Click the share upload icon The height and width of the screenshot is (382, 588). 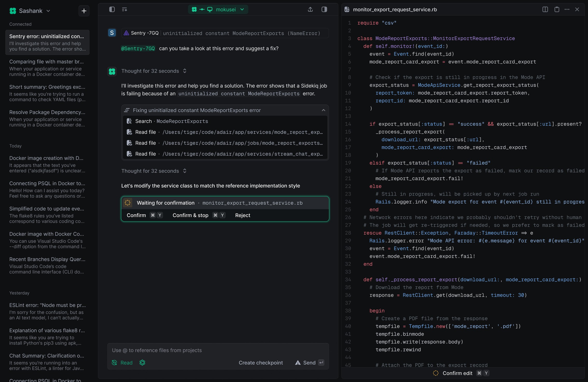pyautogui.click(x=310, y=10)
